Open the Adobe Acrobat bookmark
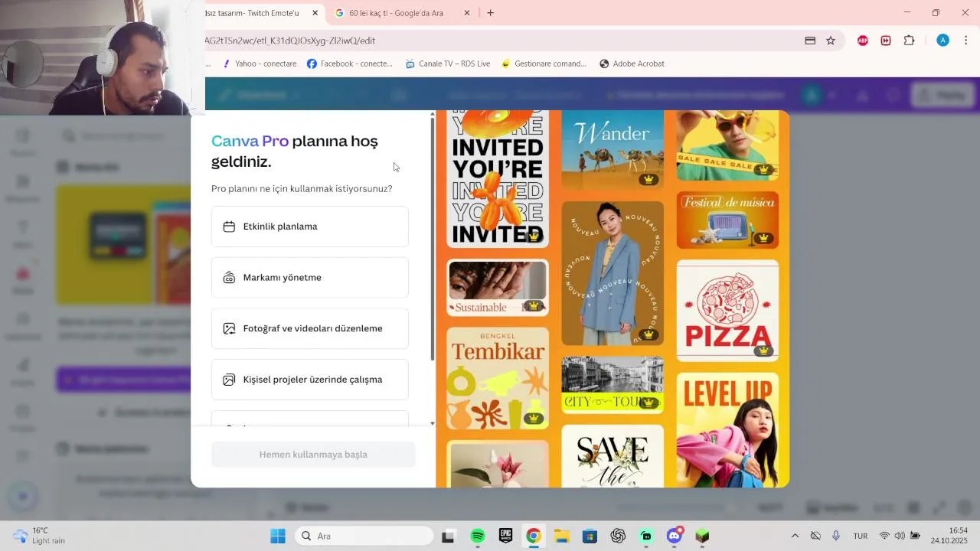This screenshot has height=551, width=980. point(632,64)
